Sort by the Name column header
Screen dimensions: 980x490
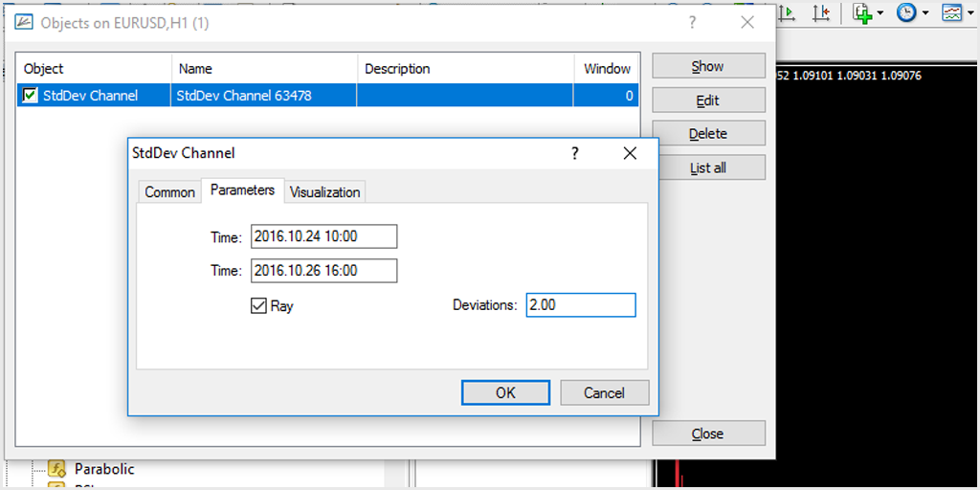pos(264,69)
